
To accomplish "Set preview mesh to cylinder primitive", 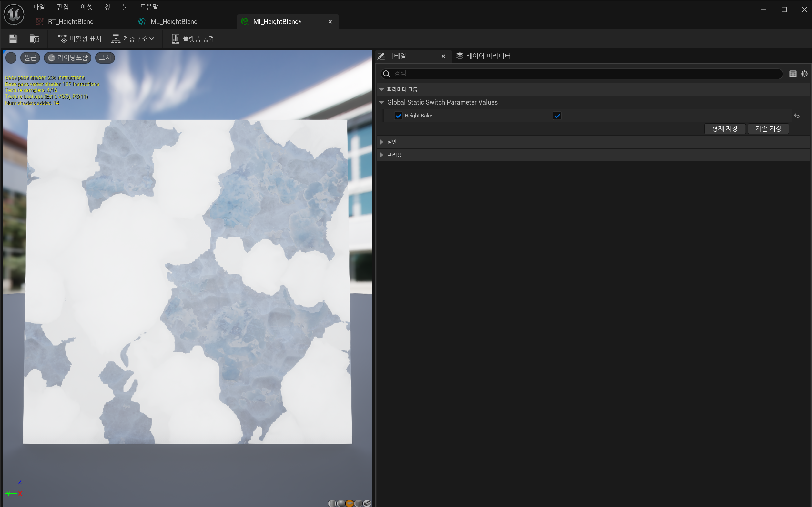I will pyautogui.click(x=332, y=503).
